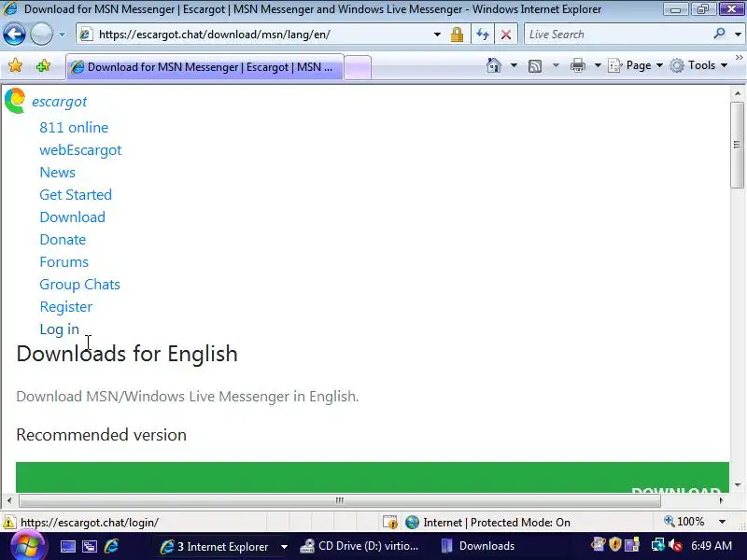Open the escargot home link
The height and width of the screenshot is (560, 747).
59,102
